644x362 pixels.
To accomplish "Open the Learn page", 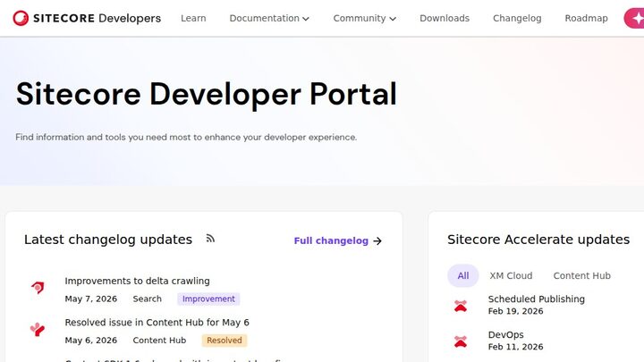I will pyautogui.click(x=193, y=19).
